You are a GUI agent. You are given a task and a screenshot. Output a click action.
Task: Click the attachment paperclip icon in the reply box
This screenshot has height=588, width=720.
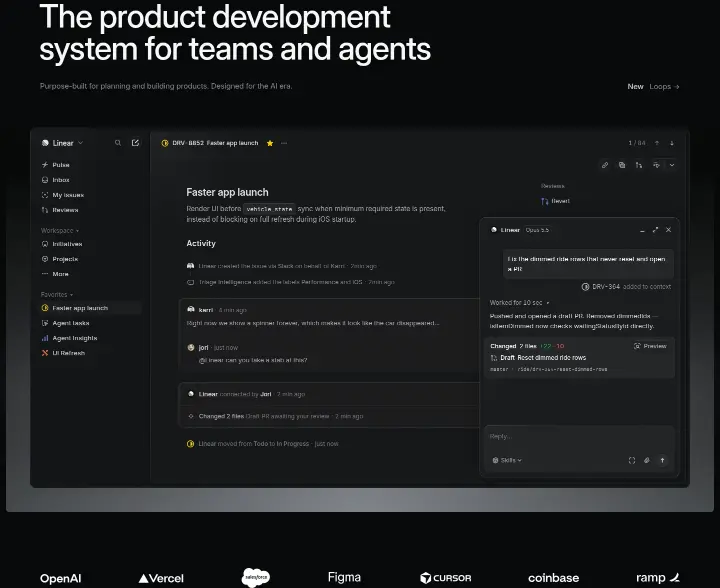(x=647, y=460)
